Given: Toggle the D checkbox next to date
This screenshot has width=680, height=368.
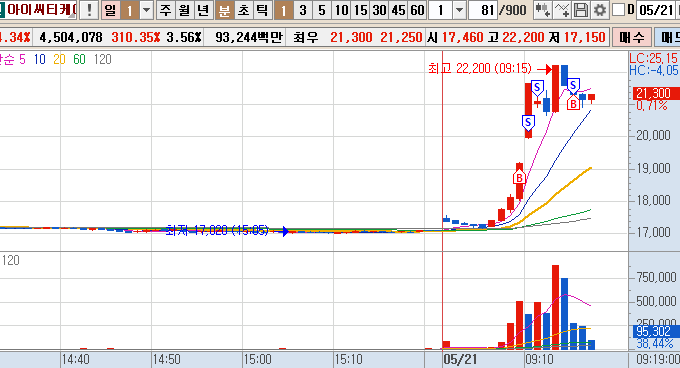Looking at the screenshot, I should [619, 10].
